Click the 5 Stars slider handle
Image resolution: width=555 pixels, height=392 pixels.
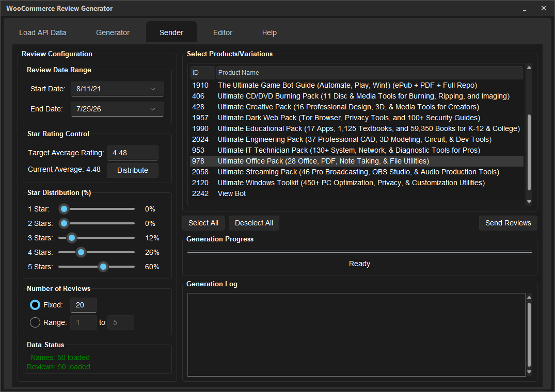(x=103, y=267)
